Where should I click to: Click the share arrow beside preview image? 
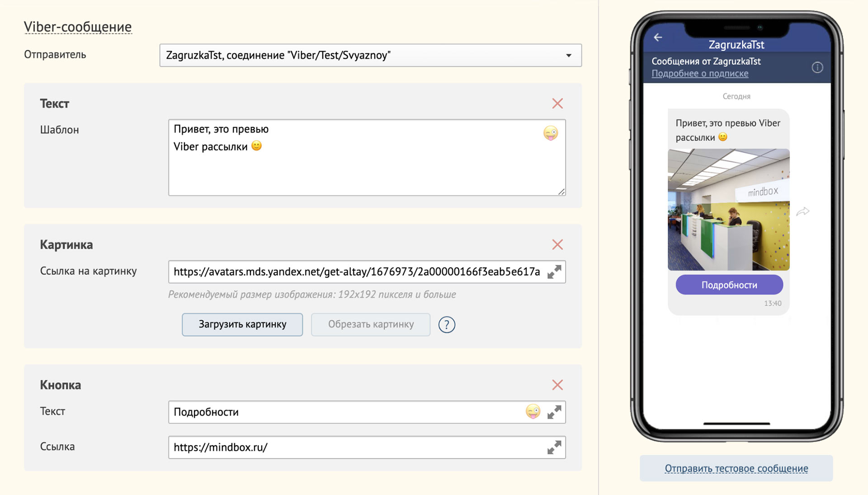803,212
